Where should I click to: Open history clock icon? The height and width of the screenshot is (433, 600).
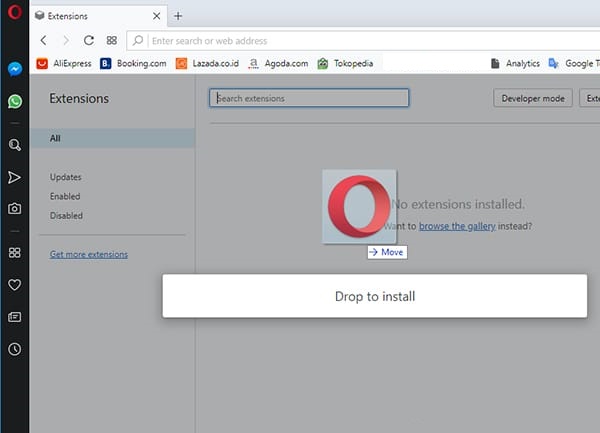pos(15,349)
